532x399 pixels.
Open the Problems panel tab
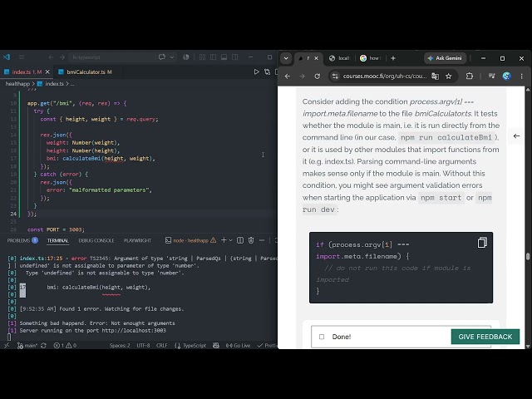click(x=22, y=240)
